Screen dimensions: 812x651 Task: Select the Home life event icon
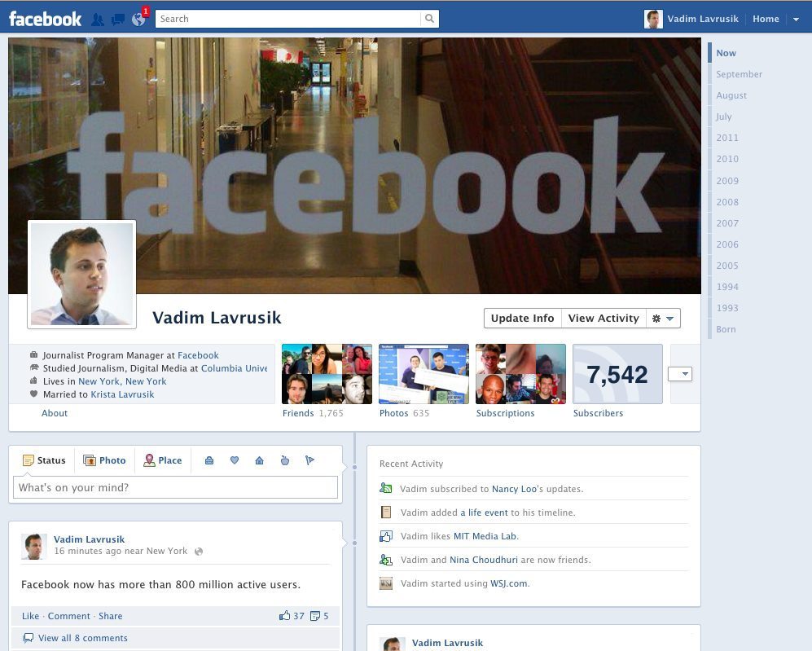260,460
